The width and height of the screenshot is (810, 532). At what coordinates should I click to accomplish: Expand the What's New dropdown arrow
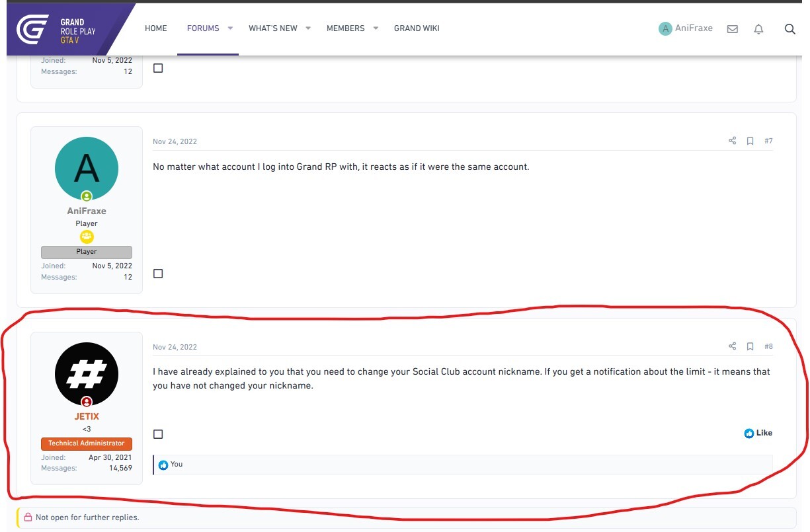[x=308, y=28]
